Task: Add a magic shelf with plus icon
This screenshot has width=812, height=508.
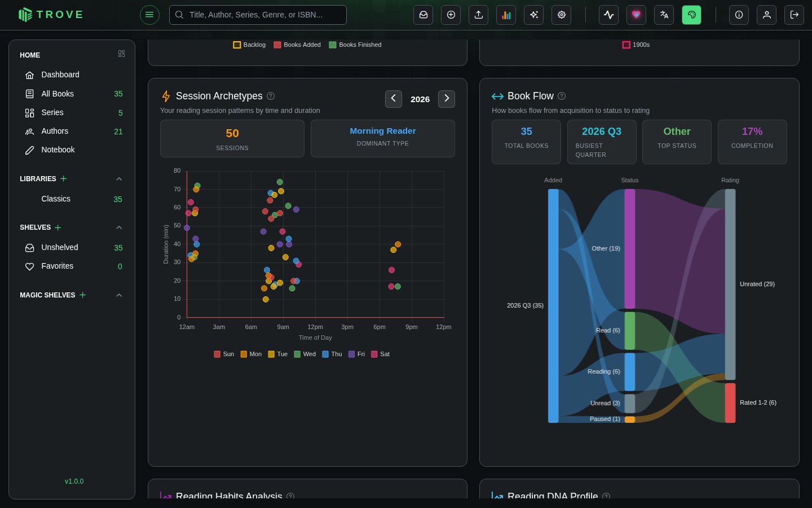Action: pos(82,295)
